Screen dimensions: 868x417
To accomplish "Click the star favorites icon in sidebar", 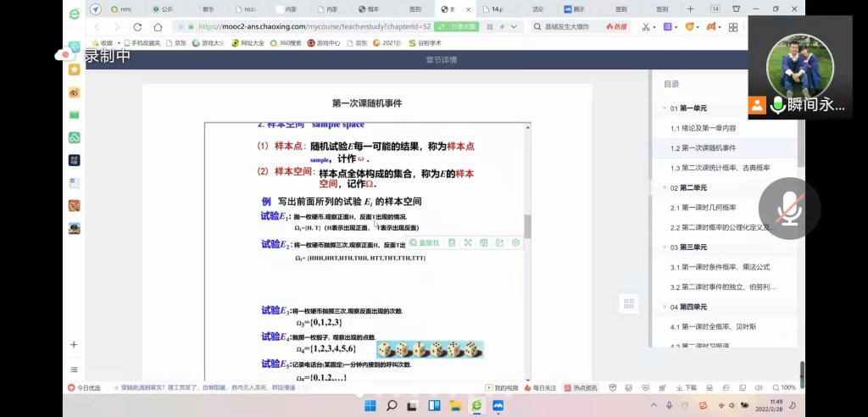I will (75, 69).
